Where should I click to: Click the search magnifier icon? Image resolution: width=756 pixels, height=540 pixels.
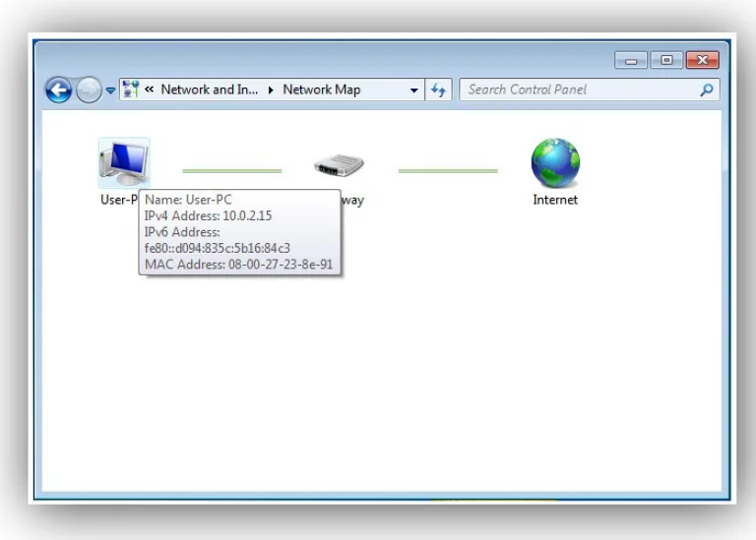(707, 90)
